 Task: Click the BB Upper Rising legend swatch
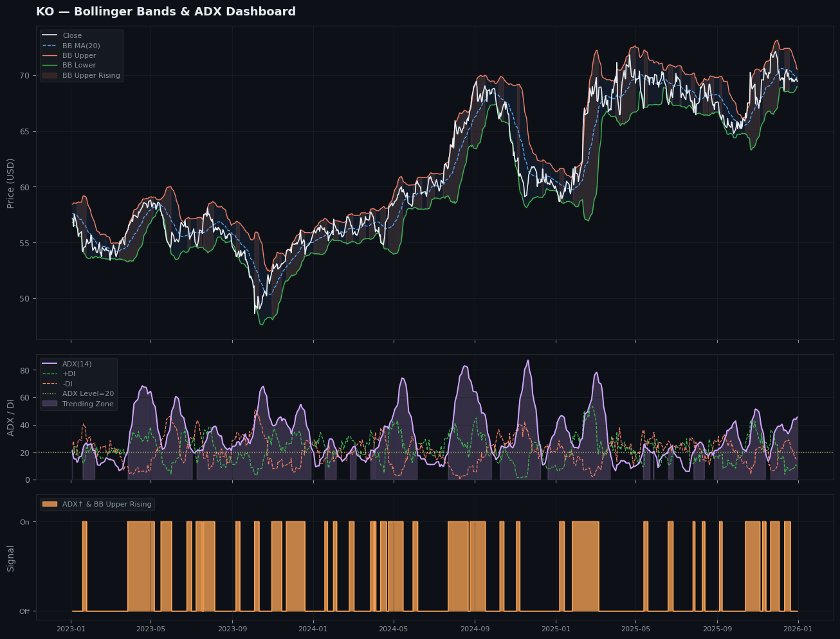[x=50, y=76]
